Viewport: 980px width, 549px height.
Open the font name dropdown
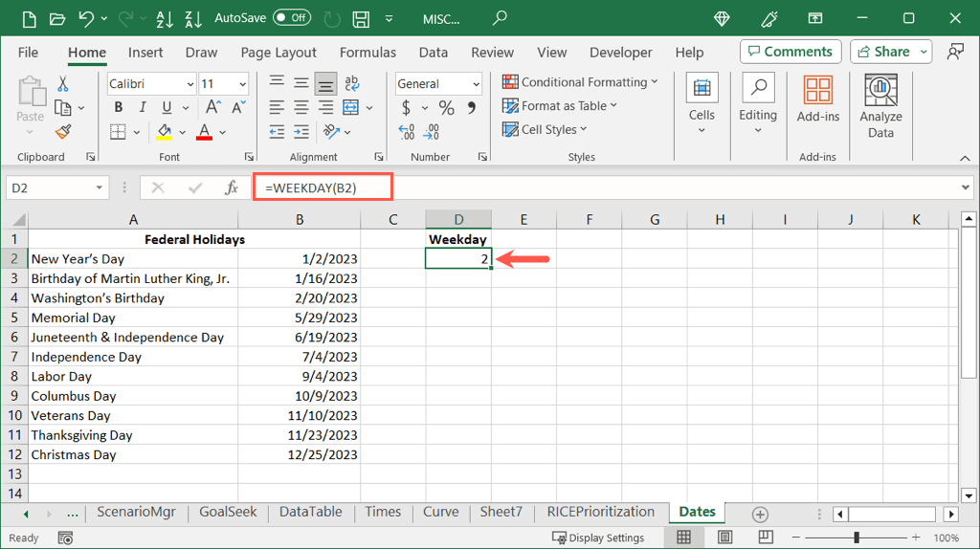click(x=189, y=84)
